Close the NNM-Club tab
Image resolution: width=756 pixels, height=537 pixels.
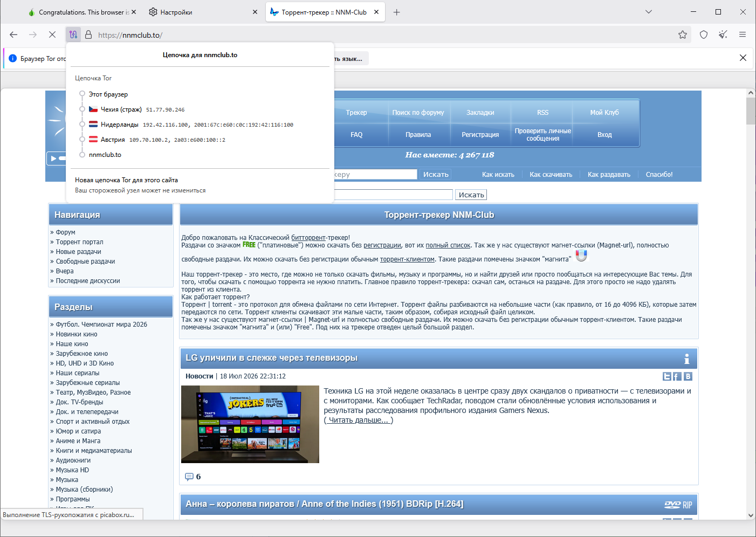coord(376,12)
